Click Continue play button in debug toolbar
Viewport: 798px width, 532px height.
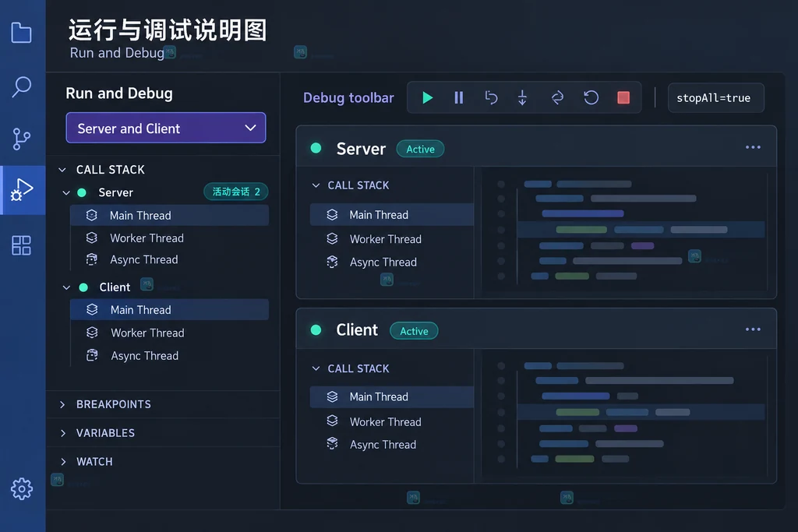(428, 97)
